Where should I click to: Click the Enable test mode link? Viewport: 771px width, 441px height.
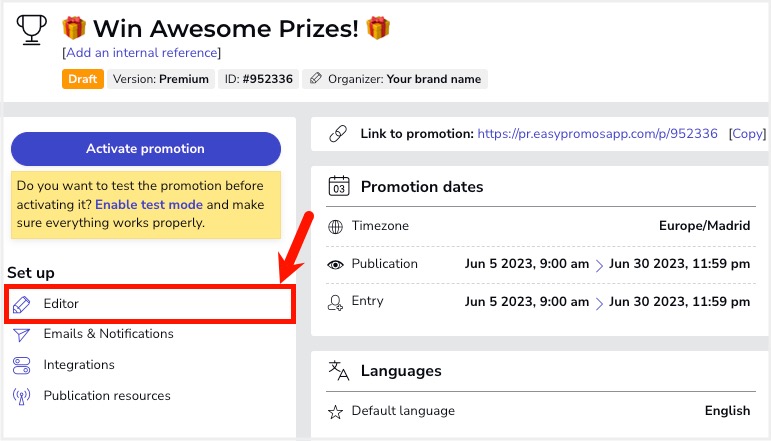148,204
